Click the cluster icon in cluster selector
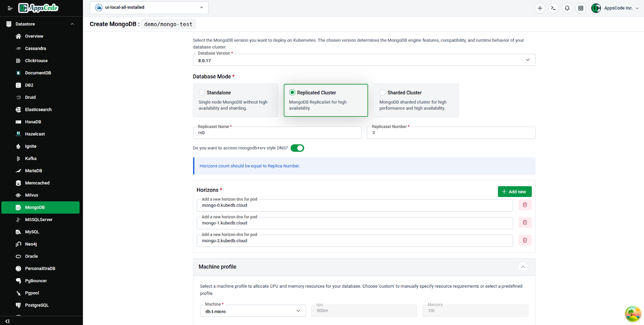Viewport: 644px width, 325px height. click(99, 7)
